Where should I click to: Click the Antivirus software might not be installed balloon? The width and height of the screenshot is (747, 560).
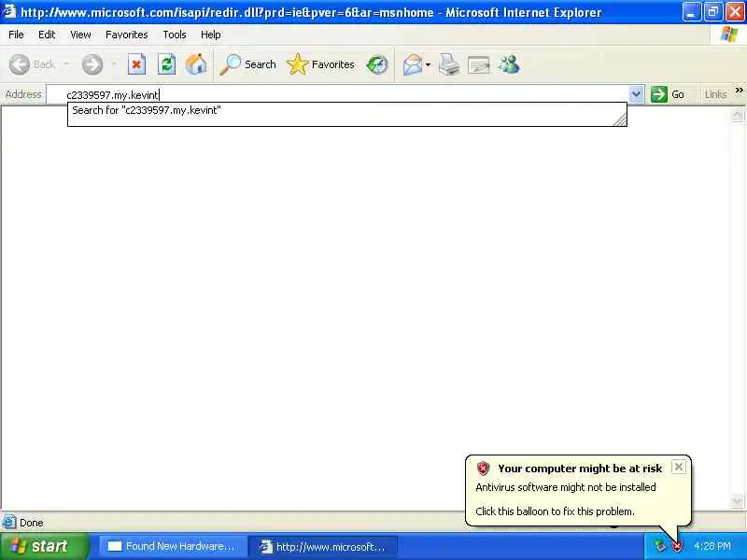[566, 487]
